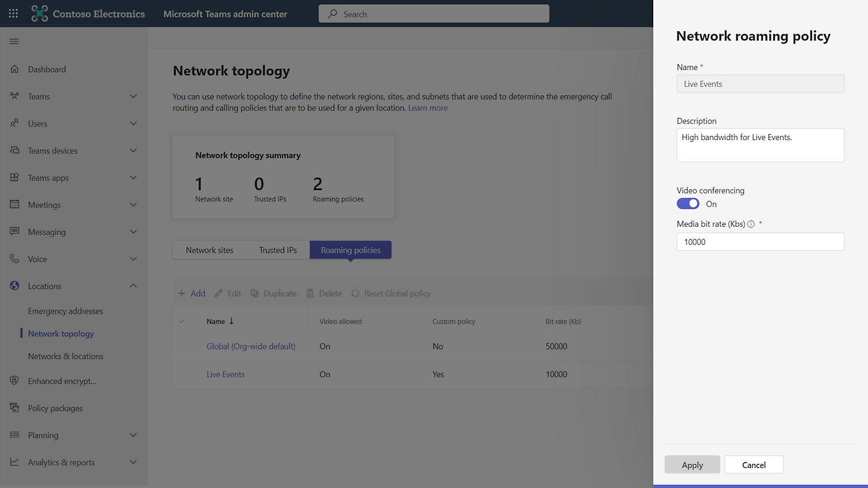Click the Locations globe icon

(x=14, y=286)
